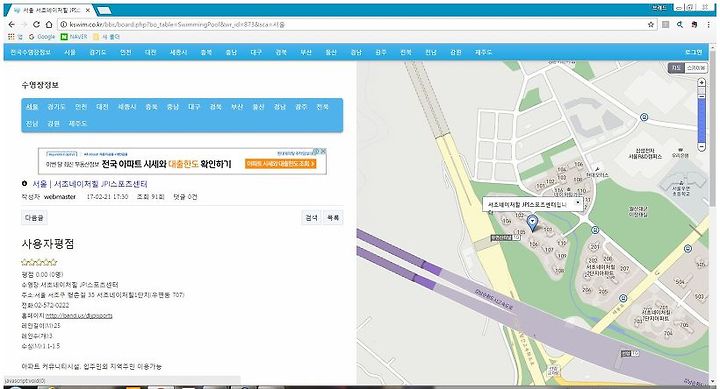Select 강원 in the top navigation bar
The height and width of the screenshot is (389, 720).
456,52
